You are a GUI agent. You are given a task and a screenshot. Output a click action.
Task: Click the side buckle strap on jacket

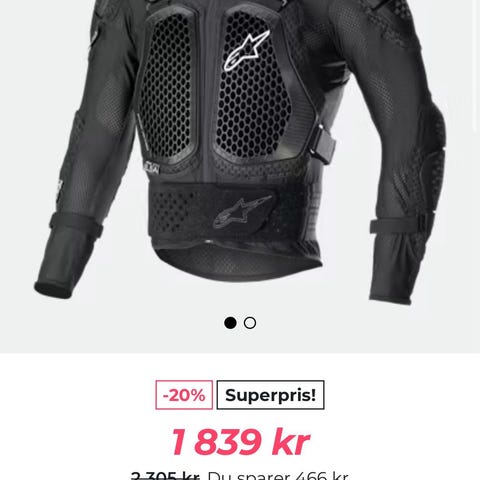click(322, 144)
